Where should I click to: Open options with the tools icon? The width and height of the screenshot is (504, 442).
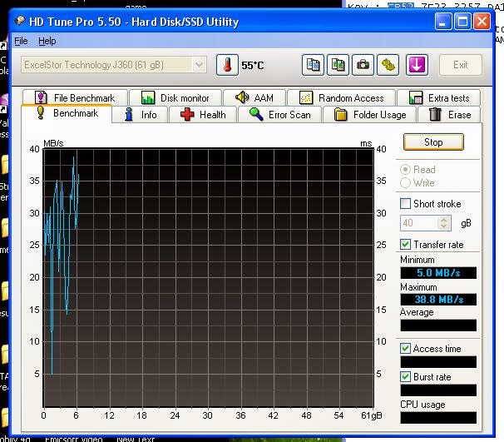coord(388,65)
